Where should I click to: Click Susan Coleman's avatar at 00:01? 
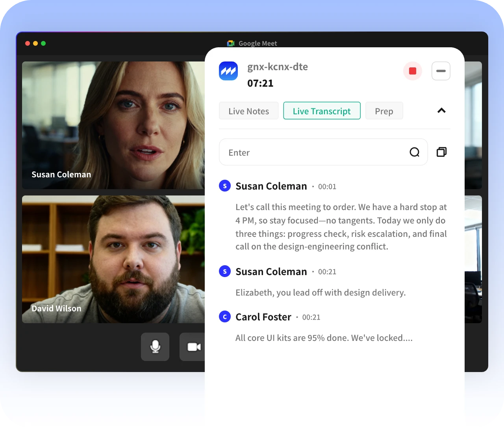coord(224,186)
